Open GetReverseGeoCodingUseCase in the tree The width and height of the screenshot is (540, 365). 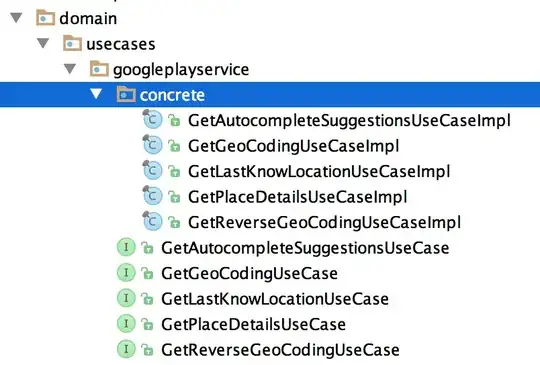(280, 350)
